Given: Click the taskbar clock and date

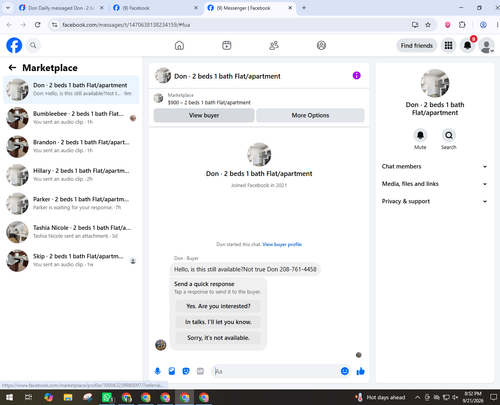Looking at the screenshot, I should [x=473, y=397].
